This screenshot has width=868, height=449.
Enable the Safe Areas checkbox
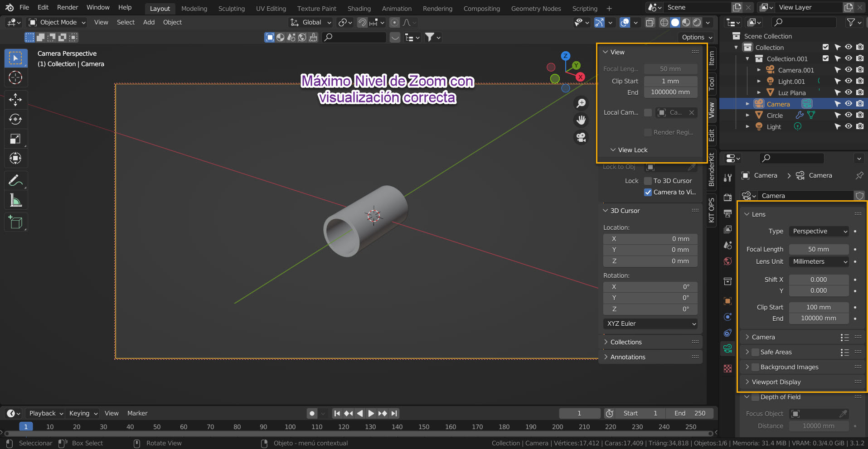(x=756, y=352)
